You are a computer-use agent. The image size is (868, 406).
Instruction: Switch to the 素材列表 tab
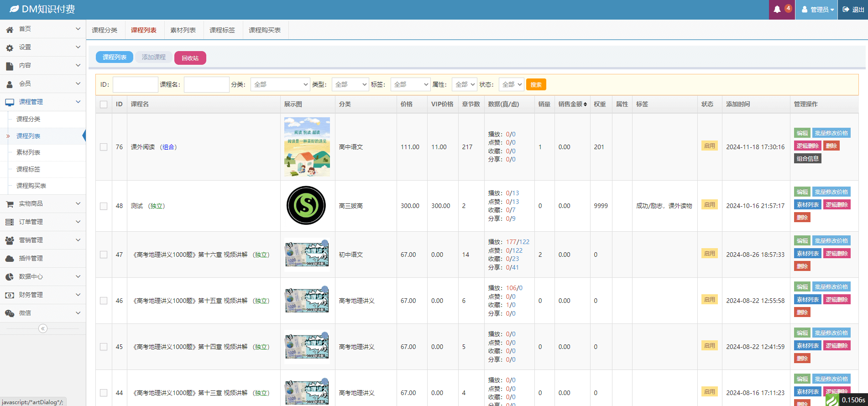pos(183,30)
